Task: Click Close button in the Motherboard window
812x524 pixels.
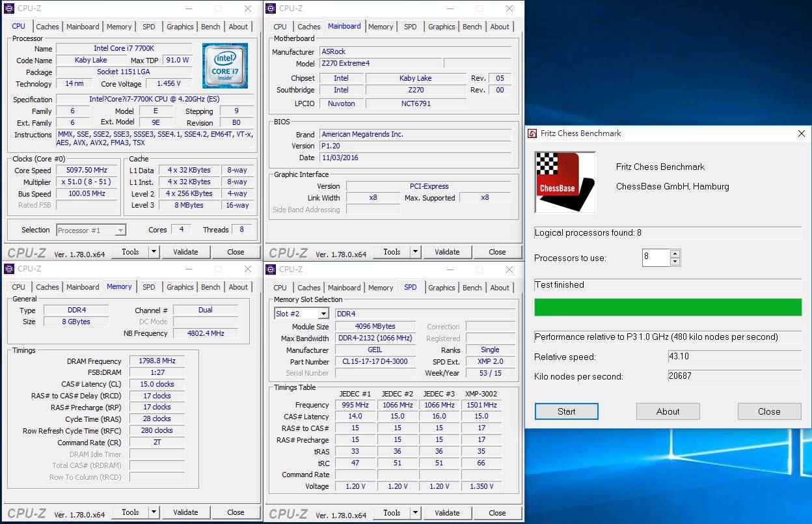Action: (497, 252)
